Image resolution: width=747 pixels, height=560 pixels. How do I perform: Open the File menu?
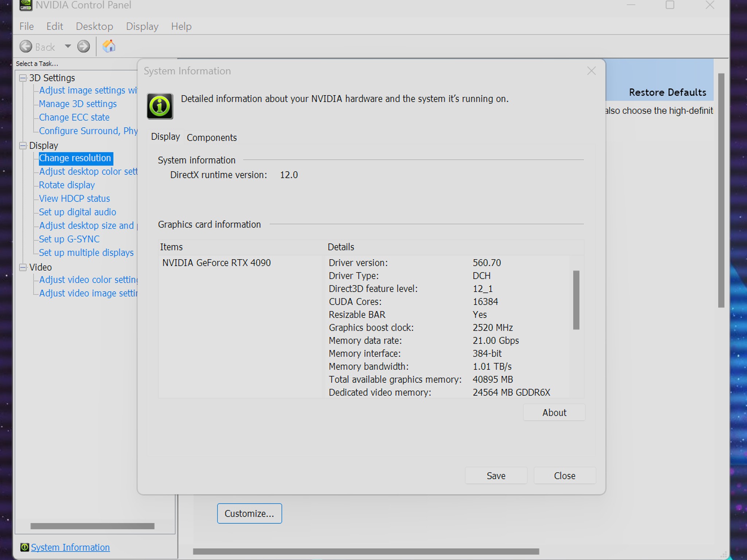coord(27,26)
